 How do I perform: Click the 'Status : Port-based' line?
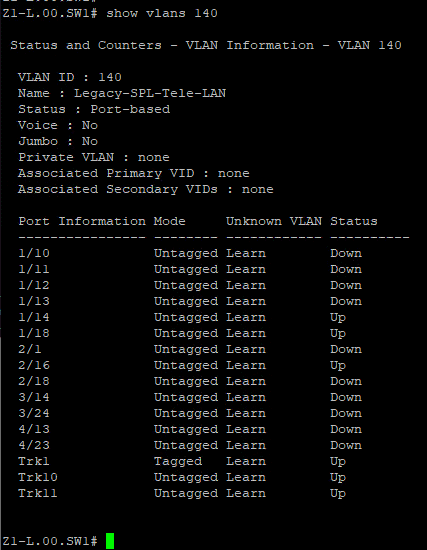pos(94,109)
